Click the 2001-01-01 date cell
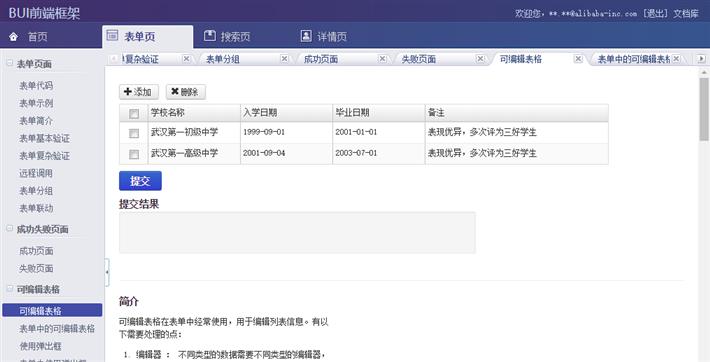The image size is (710, 362). (x=379, y=132)
